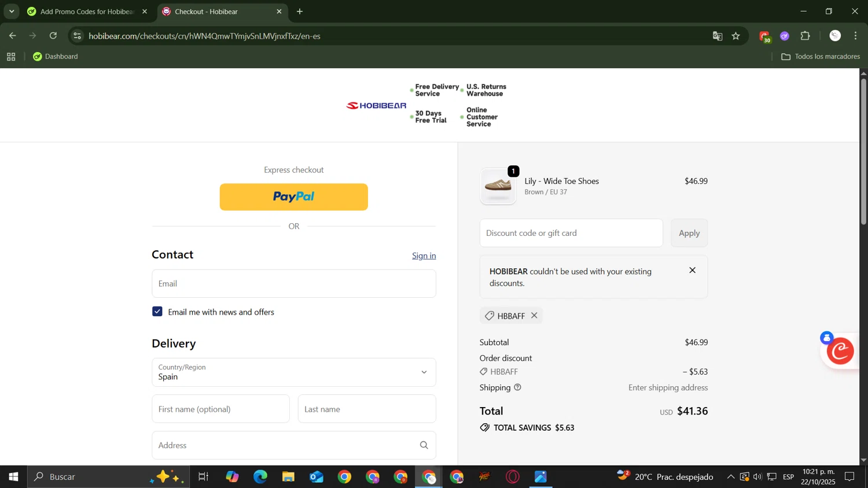Switch to Add Promo Codes for Hobibear tab
Image resolution: width=868 pixels, height=488 pixels.
click(87, 12)
